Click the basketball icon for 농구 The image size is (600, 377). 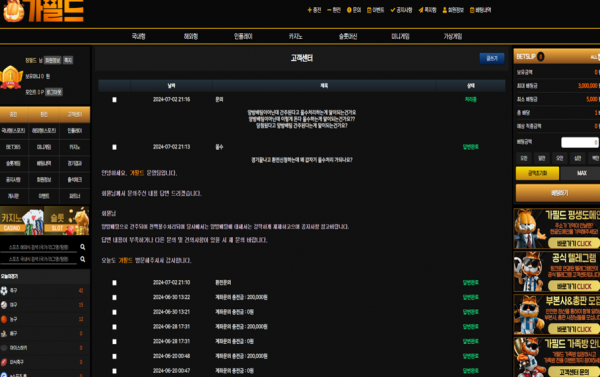pyautogui.click(x=4, y=319)
